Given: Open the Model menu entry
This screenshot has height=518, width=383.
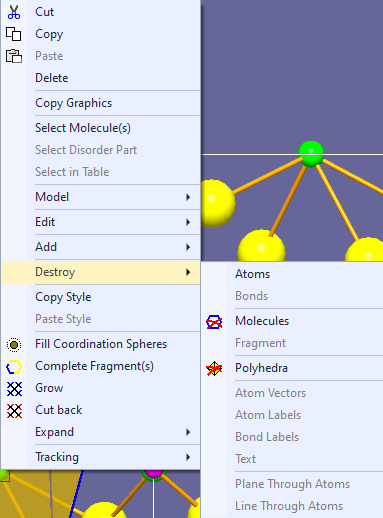Looking at the screenshot, I should point(101,197).
